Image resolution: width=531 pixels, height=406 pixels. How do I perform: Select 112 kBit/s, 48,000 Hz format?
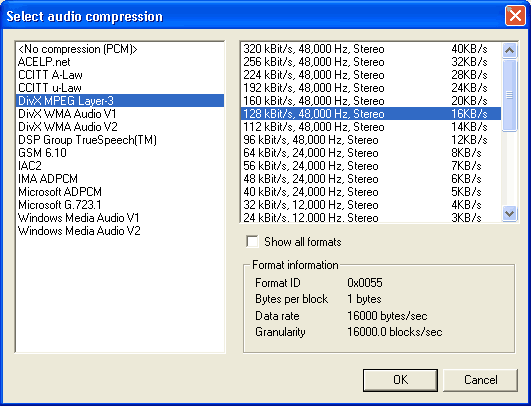(371, 127)
